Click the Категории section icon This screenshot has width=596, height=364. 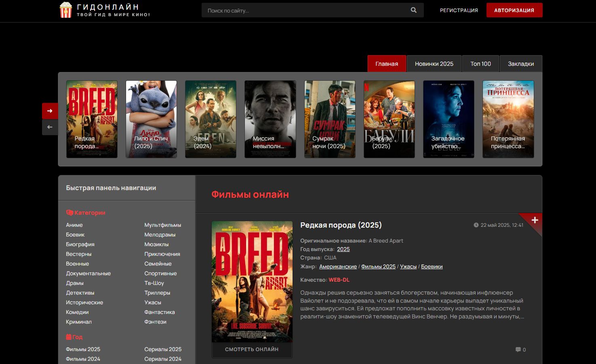(69, 213)
